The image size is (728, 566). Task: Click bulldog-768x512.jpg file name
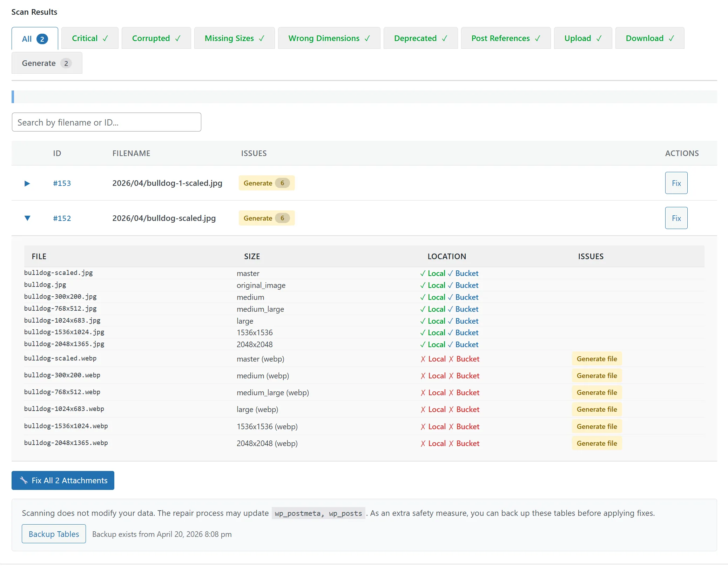point(60,309)
